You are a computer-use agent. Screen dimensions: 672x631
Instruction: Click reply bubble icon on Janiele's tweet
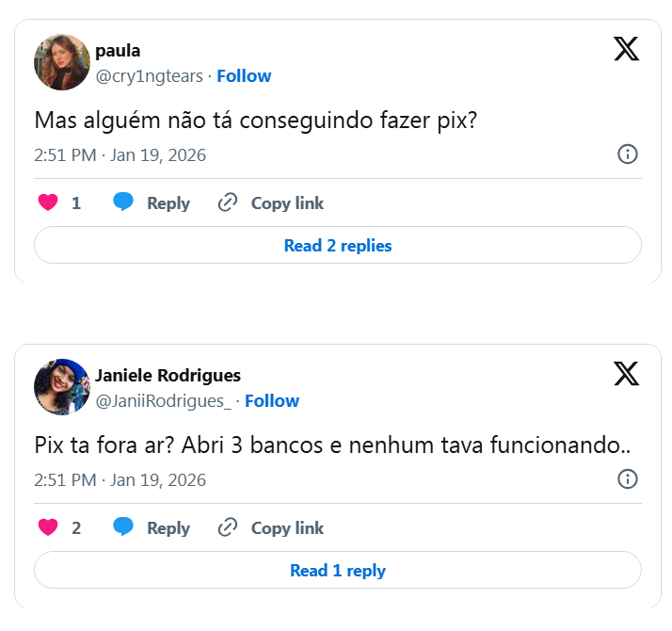(x=123, y=527)
